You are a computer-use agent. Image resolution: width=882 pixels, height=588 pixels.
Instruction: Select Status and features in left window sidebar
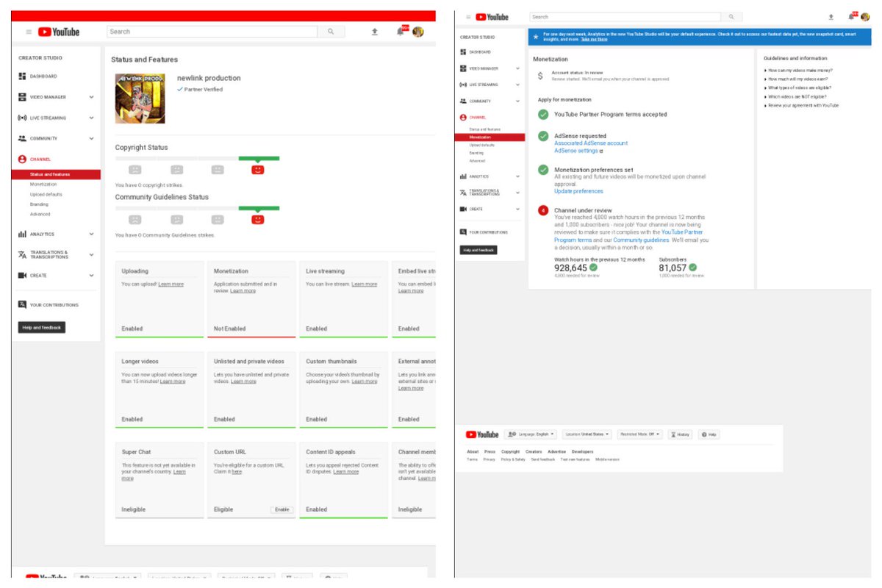coord(56,174)
